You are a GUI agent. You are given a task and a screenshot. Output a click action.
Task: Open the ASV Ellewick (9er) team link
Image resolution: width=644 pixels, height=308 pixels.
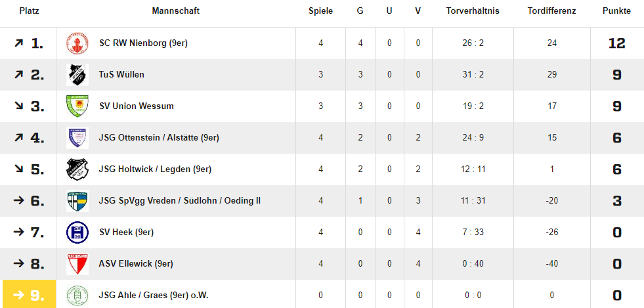(136, 263)
